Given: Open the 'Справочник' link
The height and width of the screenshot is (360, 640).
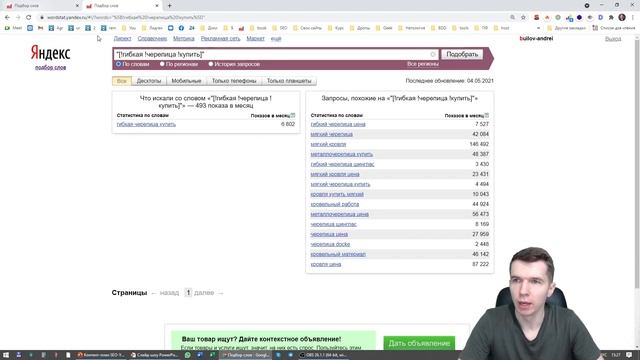Looking at the screenshot, I should 152,38.
